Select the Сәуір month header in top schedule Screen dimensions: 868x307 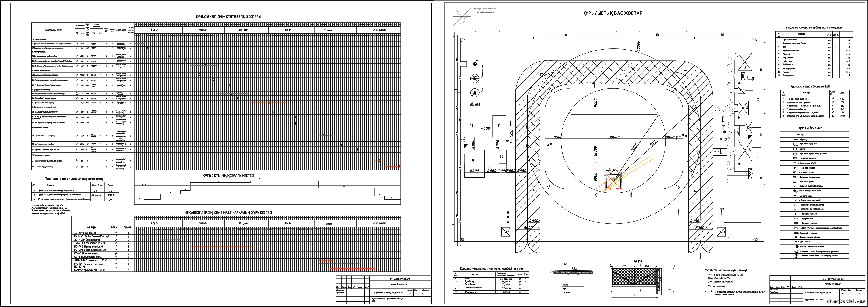(154, 30)
